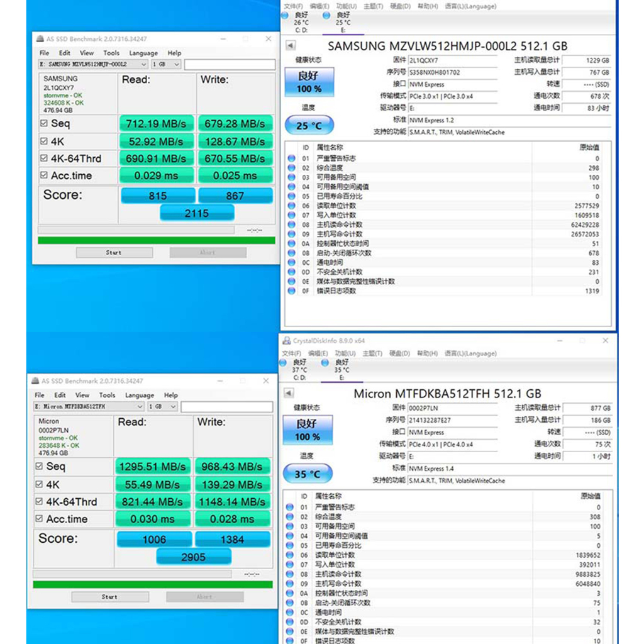The height and width of the screenshot is (644, 644).
Task: Open the Tools menu in the Micron AS SSD window
Action: (107, 395)
